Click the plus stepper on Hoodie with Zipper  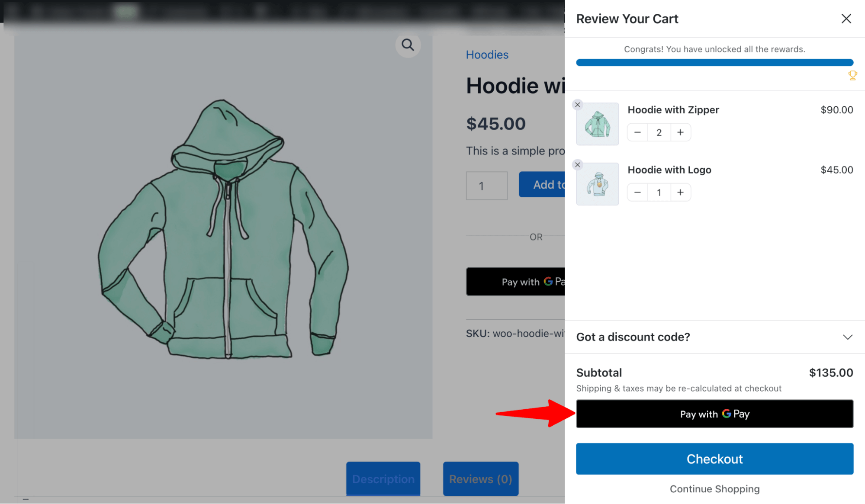(x=680, y=132)
